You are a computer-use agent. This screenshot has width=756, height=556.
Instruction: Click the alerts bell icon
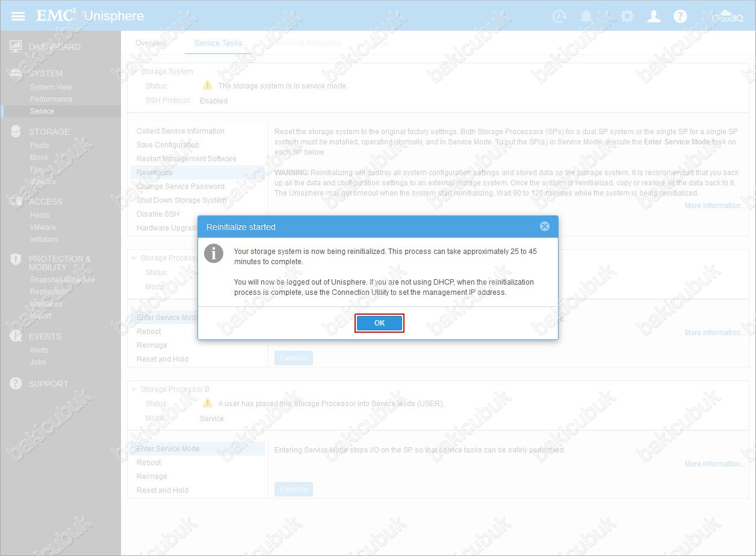[x=586, y=16]
